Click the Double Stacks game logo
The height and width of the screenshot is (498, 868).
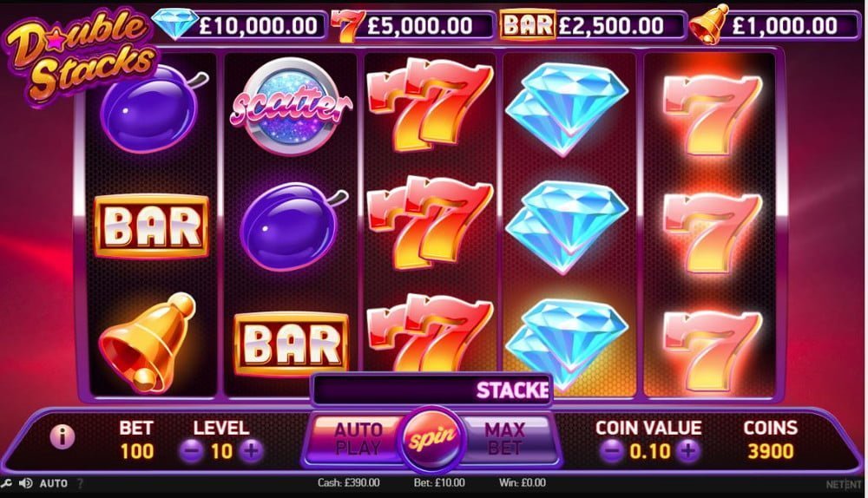point(82,56)
